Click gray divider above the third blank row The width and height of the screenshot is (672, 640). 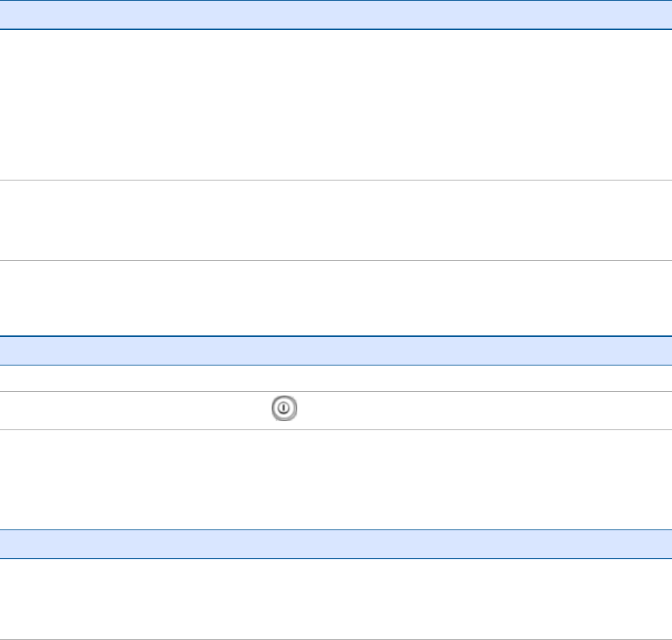pyautogui.click(x=336, y=261)
